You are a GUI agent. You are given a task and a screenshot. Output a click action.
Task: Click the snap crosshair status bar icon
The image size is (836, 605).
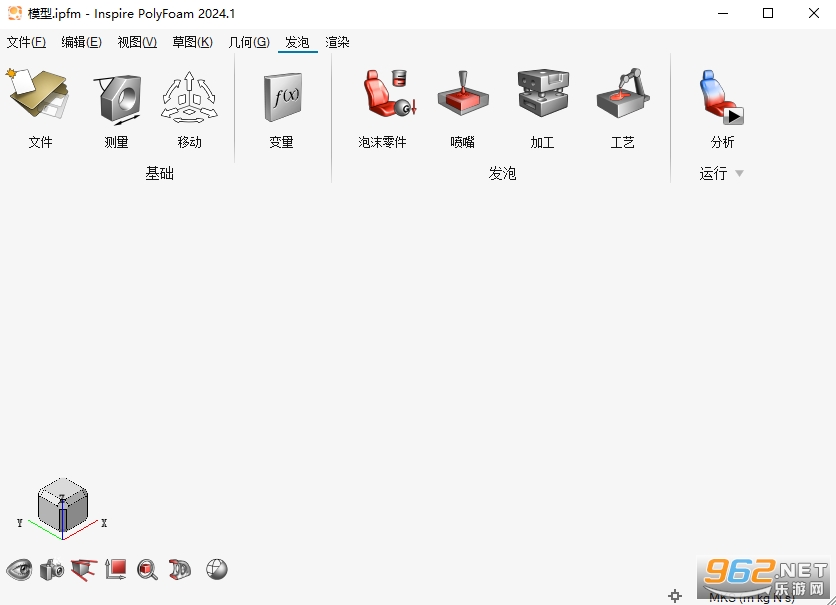pyautogui.click(x=675, y=595)
